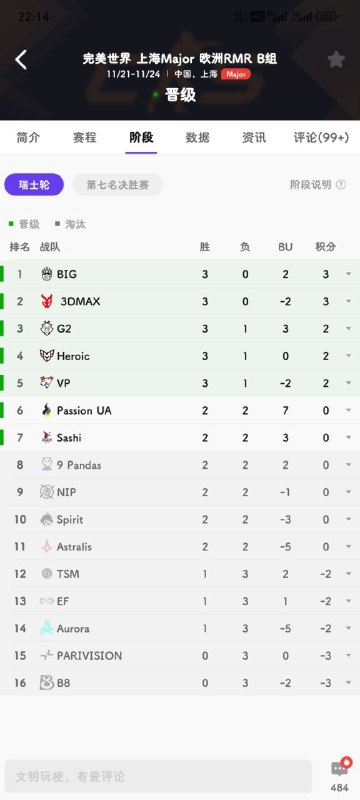Viewport: 360px width, 800px height.
Task: Tap the back arrow icon
Action: [21, 60]
